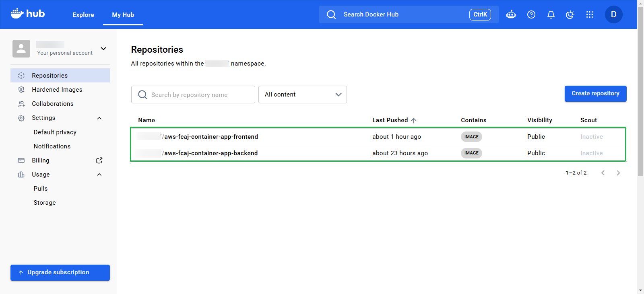Open the notifications bell icon
This screenshot has height=294, width=644.
click(551, 14)
